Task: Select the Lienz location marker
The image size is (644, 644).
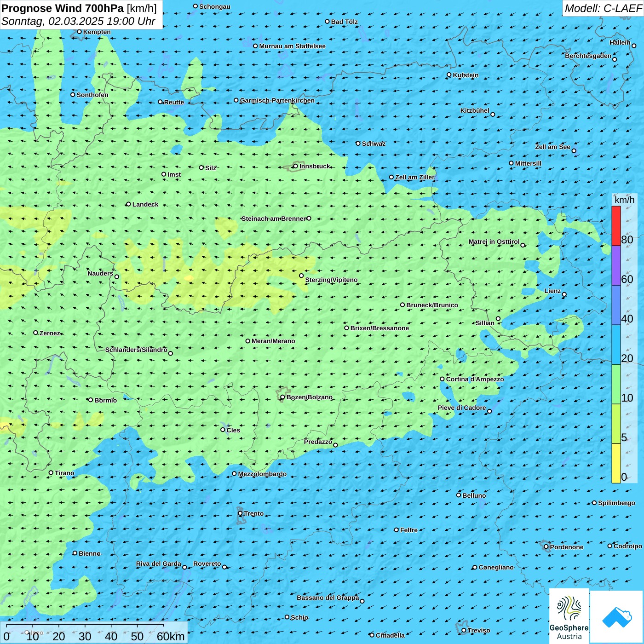Action: (564, 294)
